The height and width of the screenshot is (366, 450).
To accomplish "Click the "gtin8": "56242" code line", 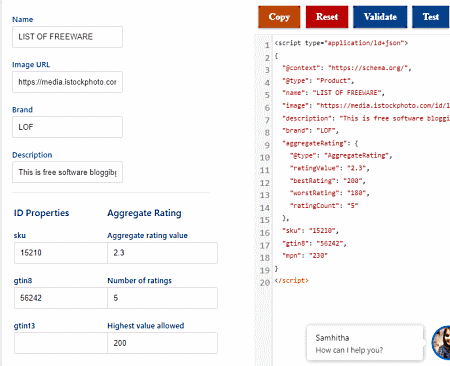I will [x=314, y=243].
